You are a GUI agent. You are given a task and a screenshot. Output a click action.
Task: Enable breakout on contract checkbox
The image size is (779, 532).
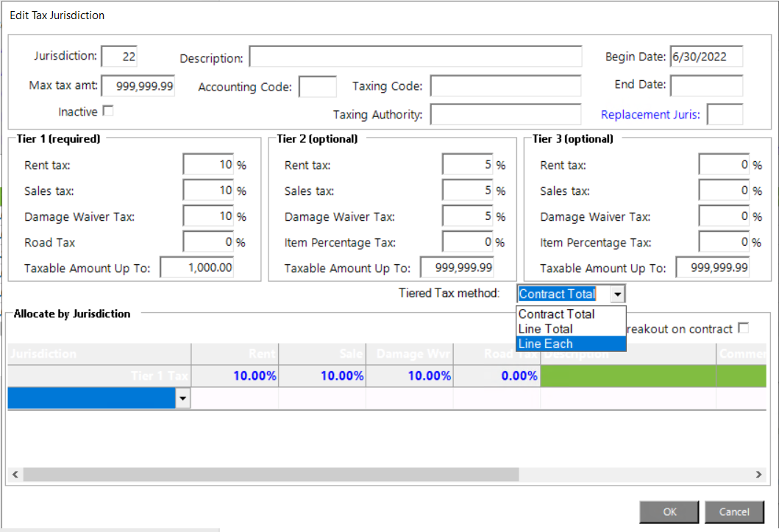(743, 328)
